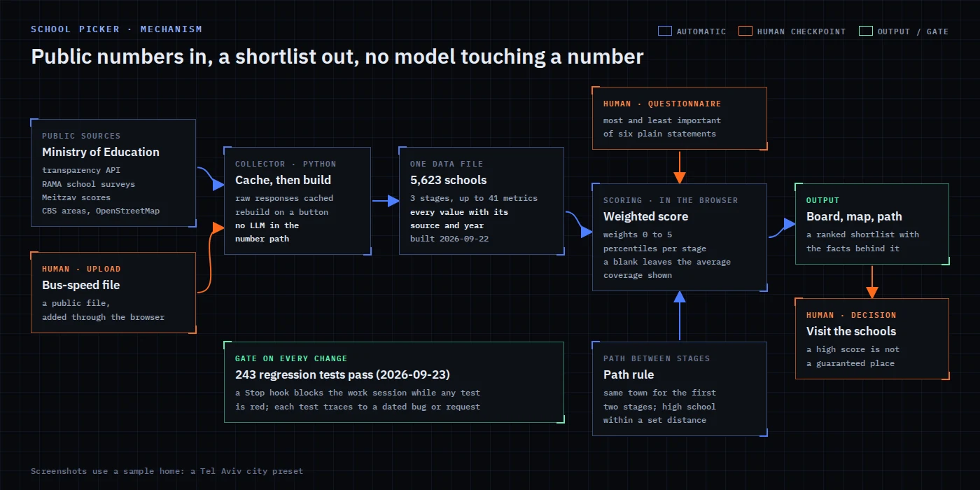Click the blue arrow entering the Weighted score box
Viewport: 980px width, 490px height.
point(579,223)
